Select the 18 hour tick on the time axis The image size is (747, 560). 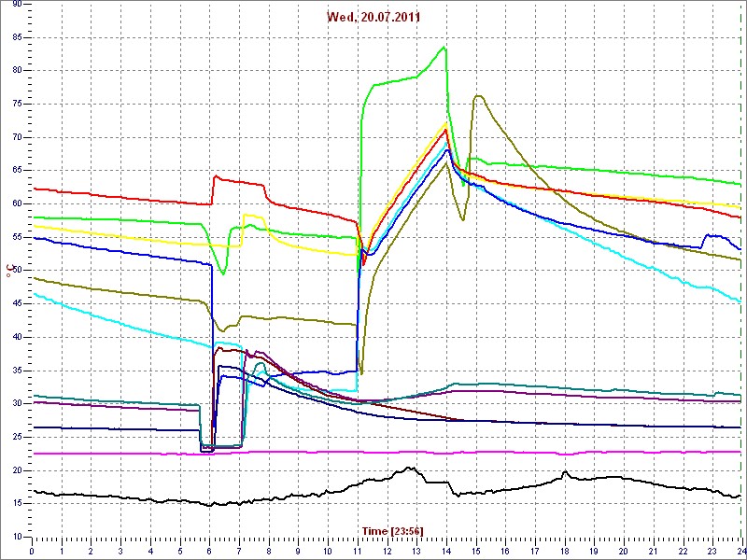coord(564,552)
